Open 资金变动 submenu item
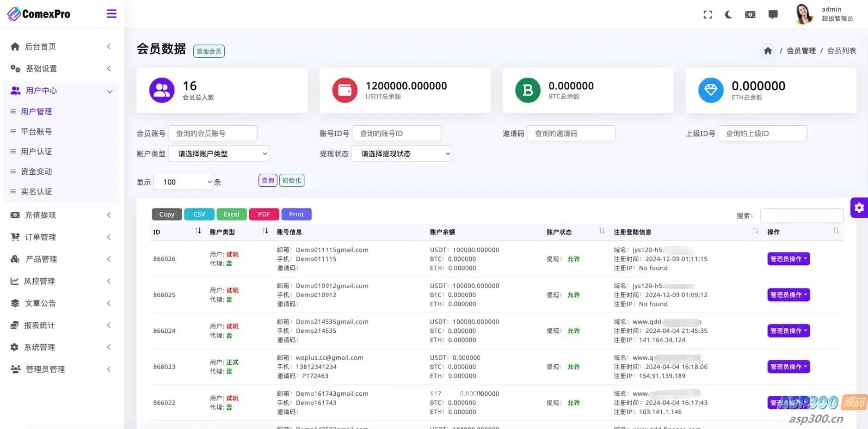This screenshot has width=868, height=429. tap(37, 172)
